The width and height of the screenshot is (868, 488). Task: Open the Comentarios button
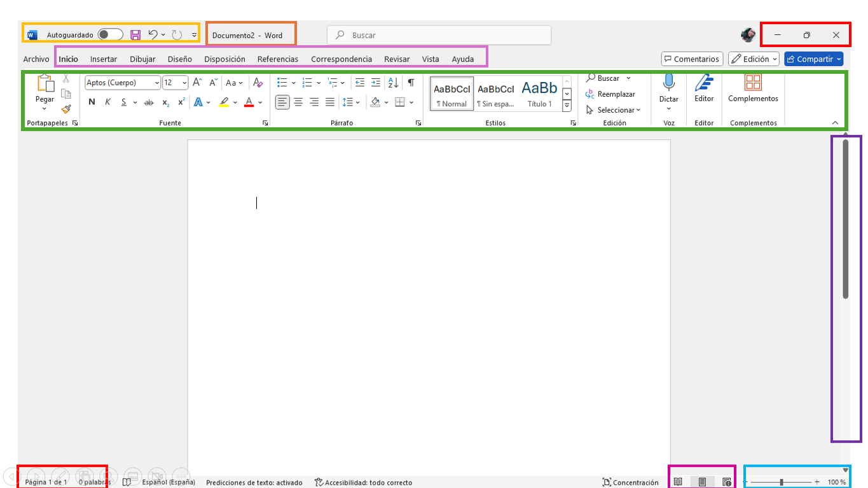tap(692, 59)
